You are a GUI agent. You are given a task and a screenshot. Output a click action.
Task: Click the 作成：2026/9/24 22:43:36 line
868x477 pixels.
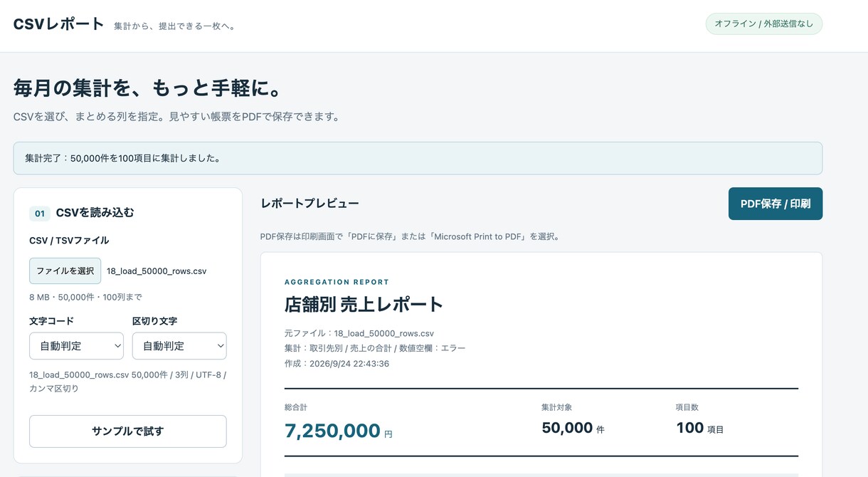tap(337, 364)
